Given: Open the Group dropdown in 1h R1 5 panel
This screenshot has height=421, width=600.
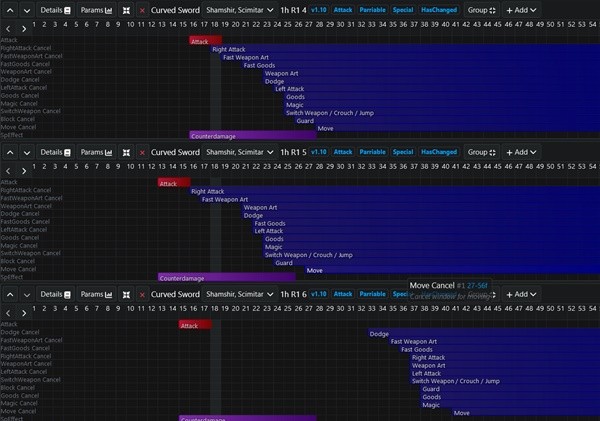Looking at the screenshot, I should (481, 152).
